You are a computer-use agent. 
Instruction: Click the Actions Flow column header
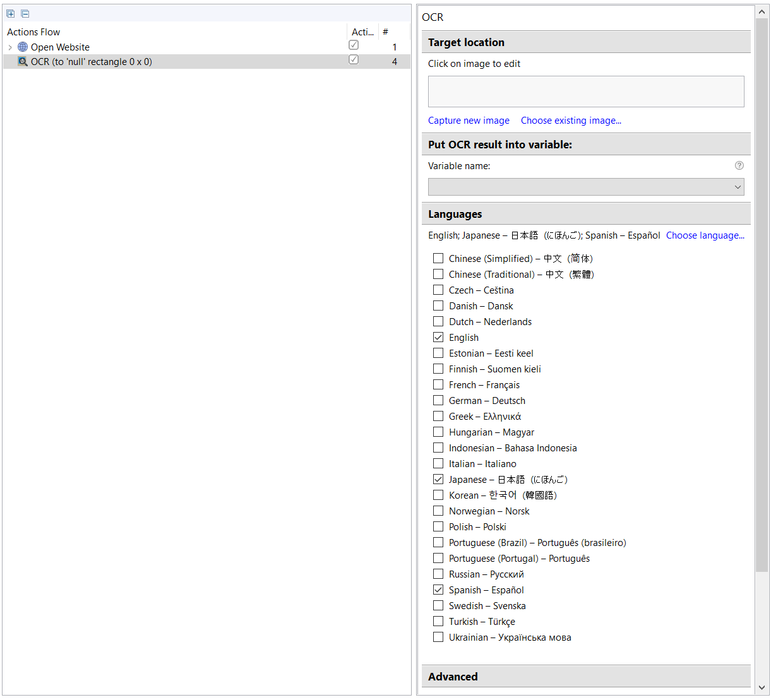point(175,32)
